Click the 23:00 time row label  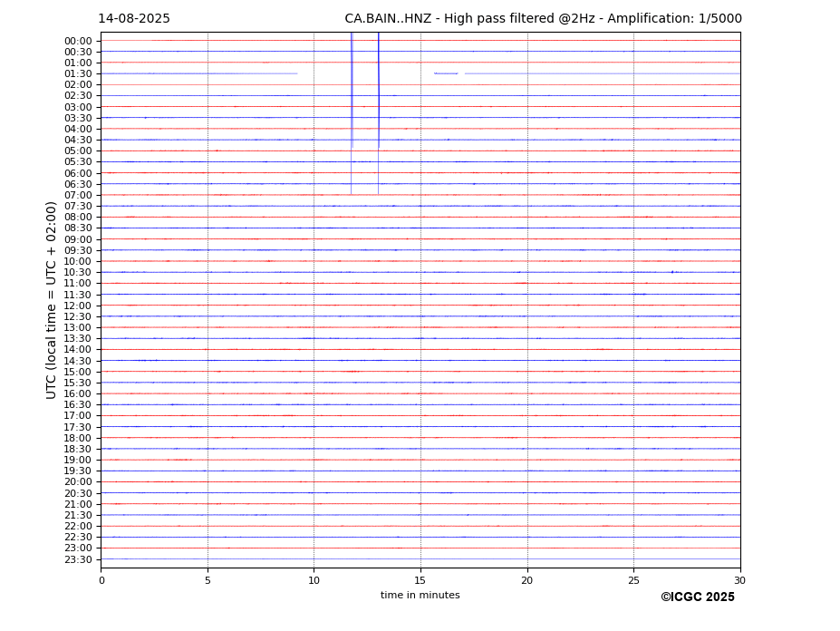coord(78,548)
